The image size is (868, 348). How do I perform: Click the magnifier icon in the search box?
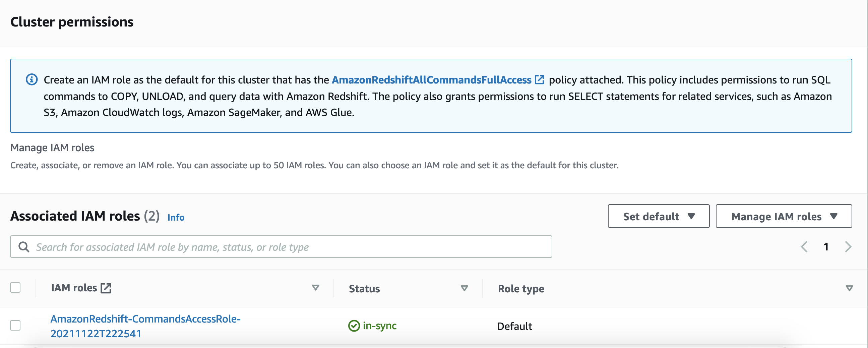point(23,247)
